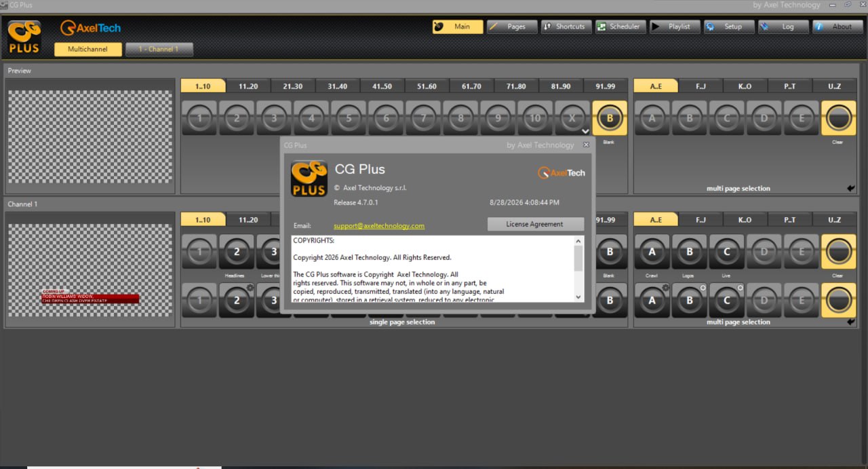The width and height of the screenshot is (868, 469).
Task: Click the License Agreement button
Action: coord(535,224)
